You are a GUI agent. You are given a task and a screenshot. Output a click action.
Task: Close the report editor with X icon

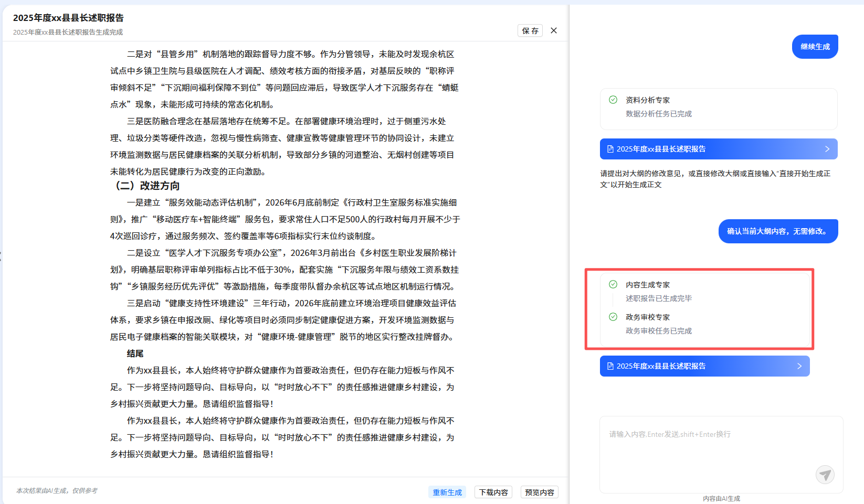click(554, 30)
